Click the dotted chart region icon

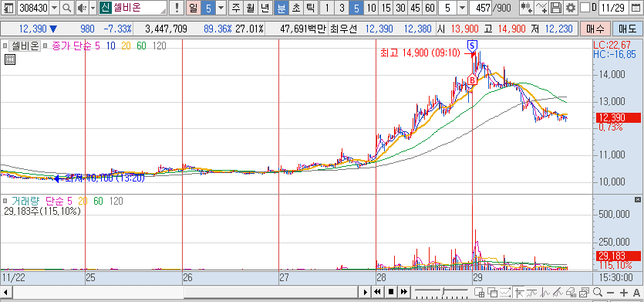[x=505, y=292]
